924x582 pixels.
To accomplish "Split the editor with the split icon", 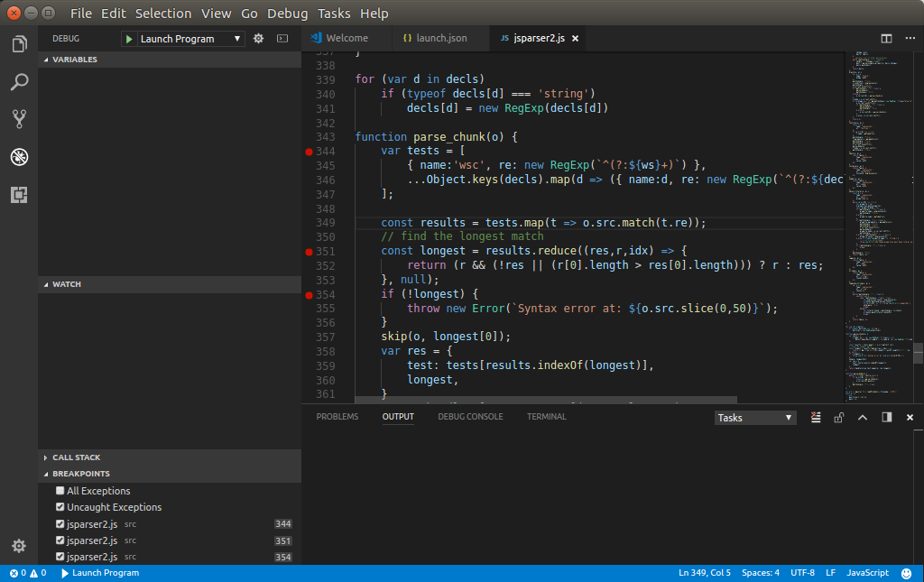I will [x=885, y=38].
